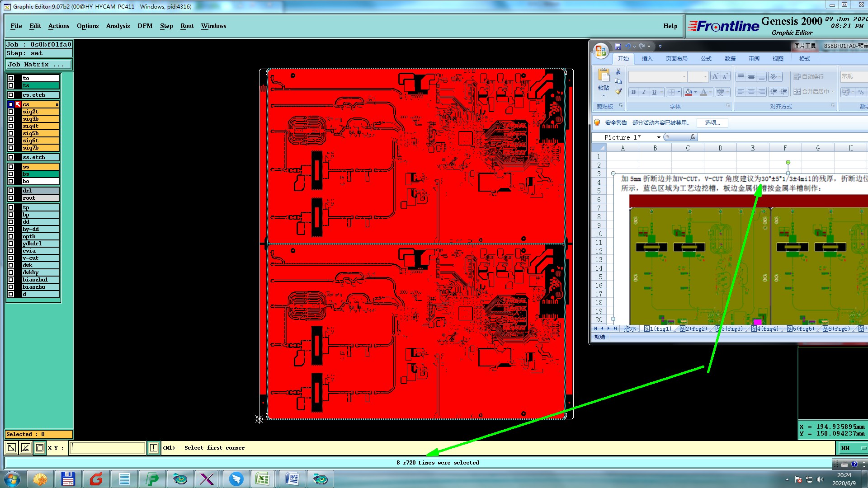This screenshot has height=488, width=868.
Task: Open the DFM menu
Action: coord(145,26)
